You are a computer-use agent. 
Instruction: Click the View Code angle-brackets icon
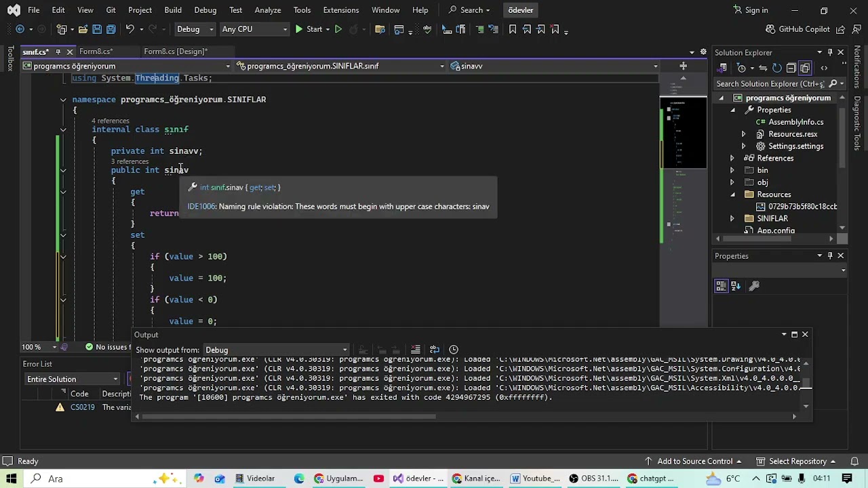pos(824,68)
